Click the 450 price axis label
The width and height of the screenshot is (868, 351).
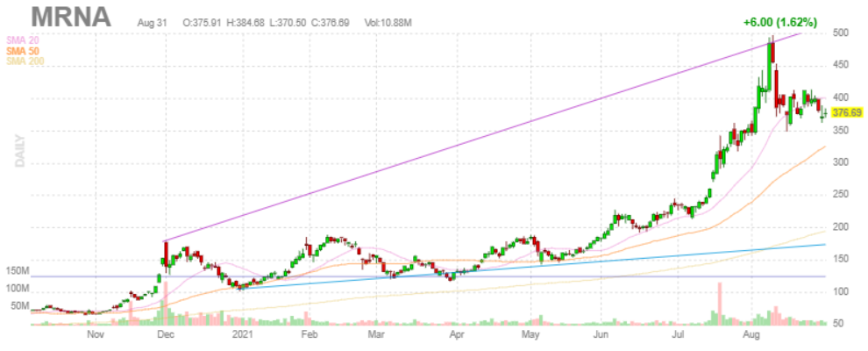point(839,65)
